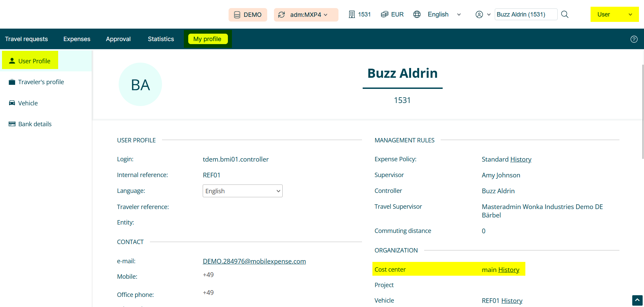Open the Expenses menu
The height and width of the screenshot is (307, 644).
click(x=77, y=39)
